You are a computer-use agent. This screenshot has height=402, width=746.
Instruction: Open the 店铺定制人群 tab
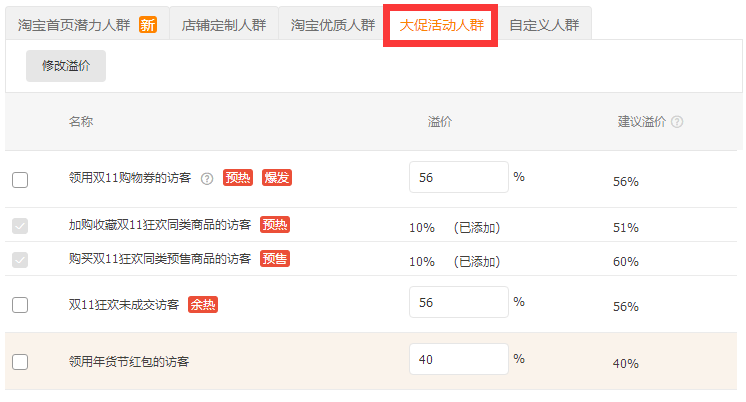tap(224, 24)
